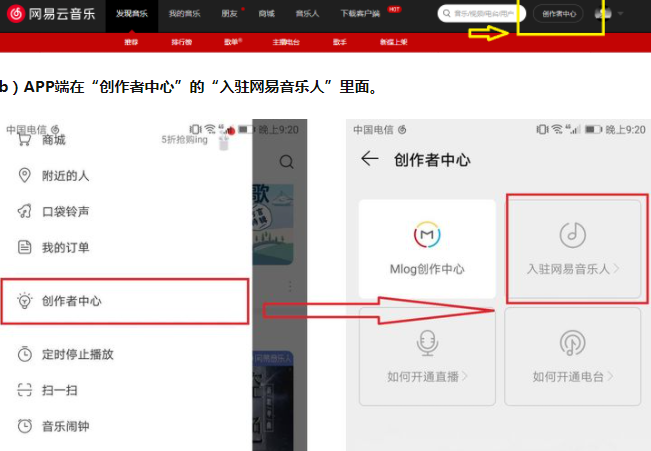The height and width of the screenshot is (451, 651).
Task: Tap the location pin icon for 附近的人
Action: click(x=24, y=175)
